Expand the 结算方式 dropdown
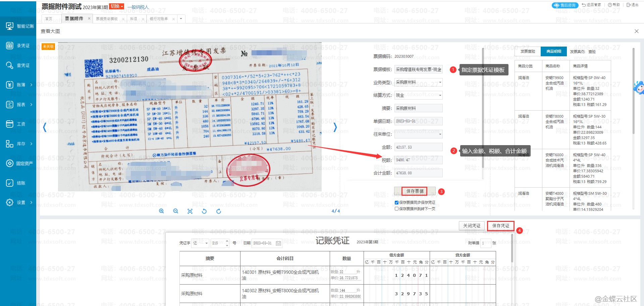The width and height of the screenshot is (644, 306). point(440,96)
